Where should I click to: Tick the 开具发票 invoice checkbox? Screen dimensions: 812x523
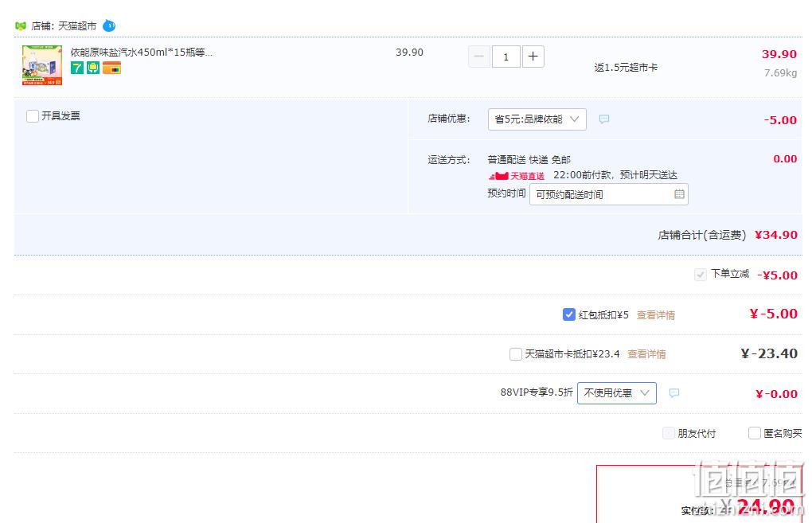point(33,116)
